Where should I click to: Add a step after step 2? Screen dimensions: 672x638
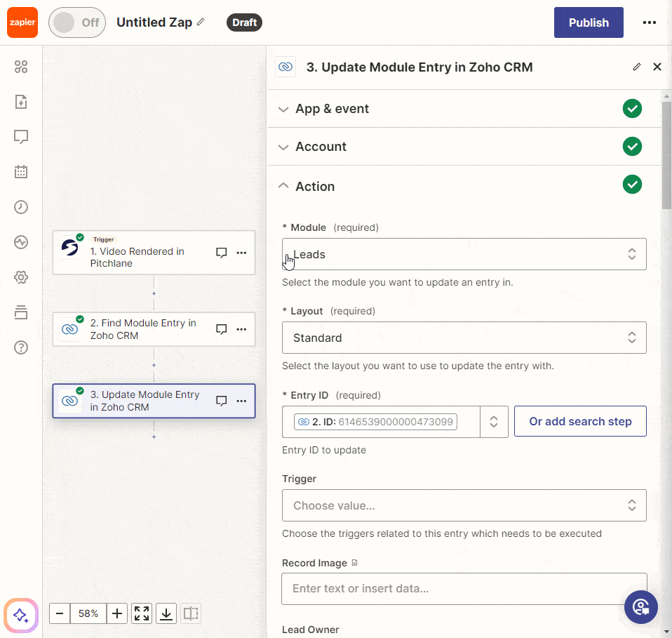(154, 365)
